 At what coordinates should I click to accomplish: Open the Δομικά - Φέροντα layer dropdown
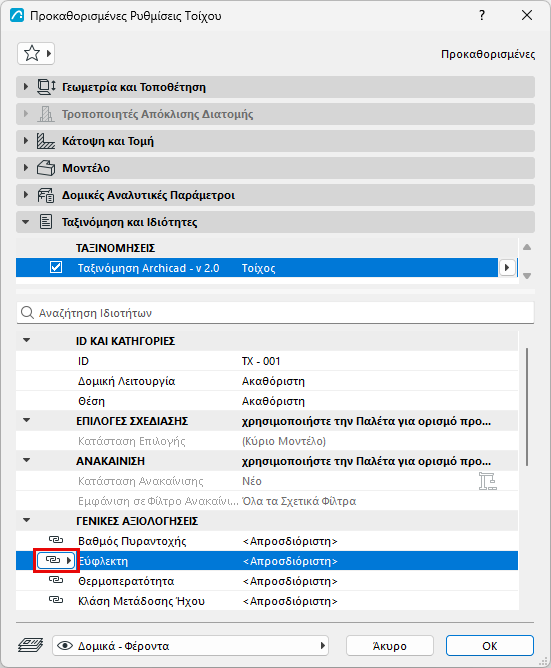click(x=190, y=646)
